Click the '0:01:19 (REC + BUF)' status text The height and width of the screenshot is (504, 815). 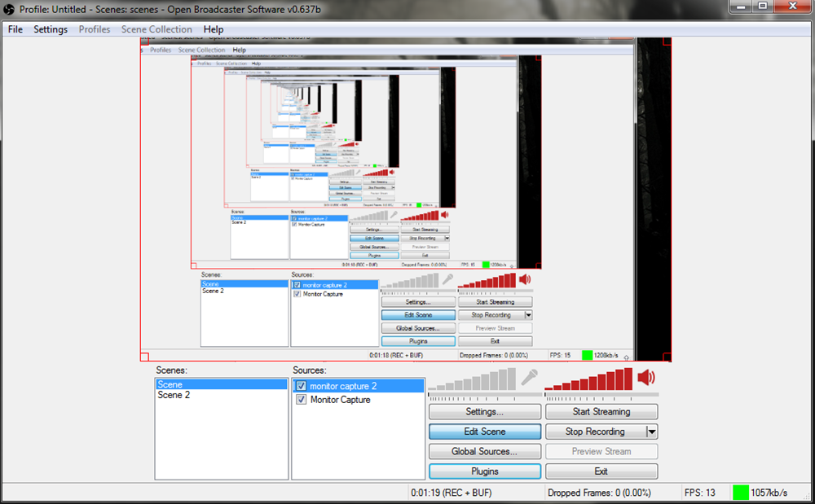[452, 493]
